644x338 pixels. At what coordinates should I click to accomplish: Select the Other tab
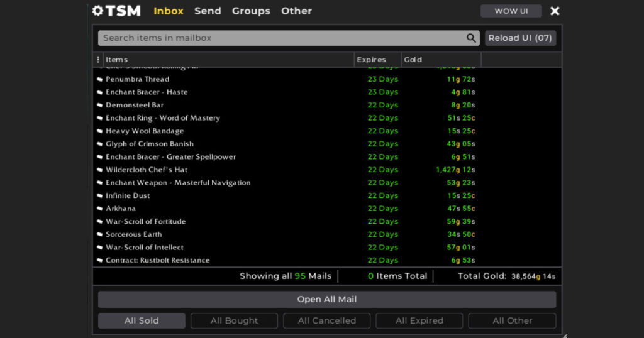coord(296,11)
